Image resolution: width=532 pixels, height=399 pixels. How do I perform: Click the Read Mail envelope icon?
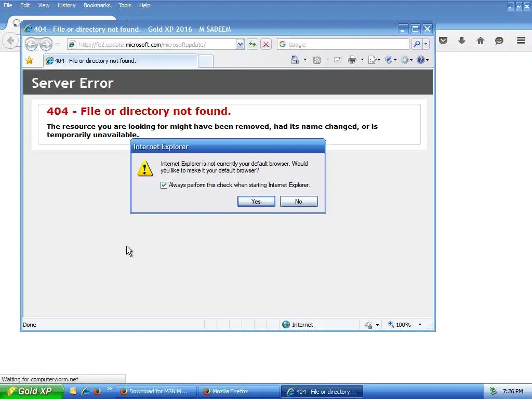[x=338, y=60]
